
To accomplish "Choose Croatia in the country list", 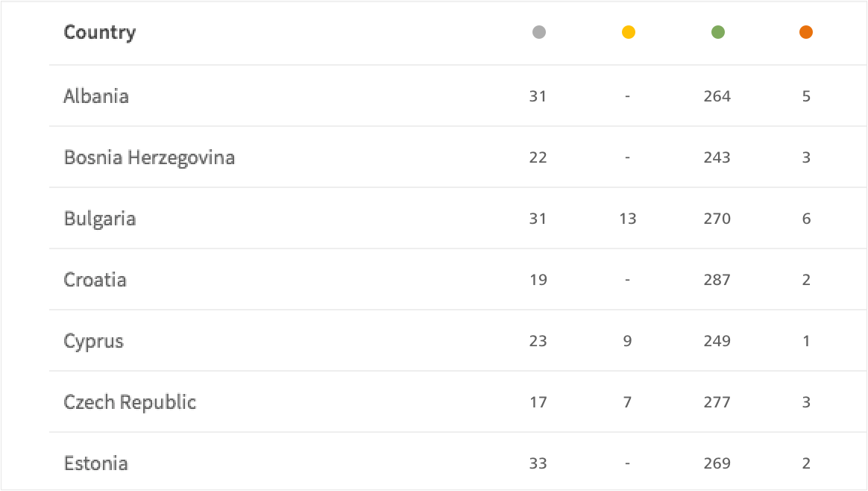I will pos(95,280).
